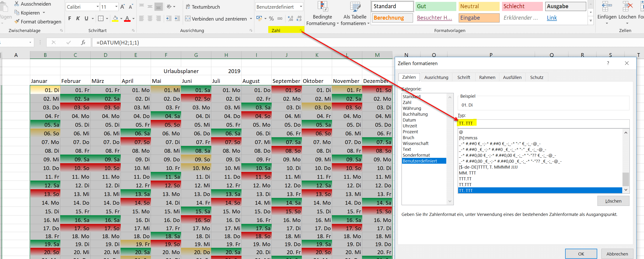Decrease font size with the smaller A icon
The width and height of the screenshot is (644, 259).
pyautogui.click(x=131, y=7)
